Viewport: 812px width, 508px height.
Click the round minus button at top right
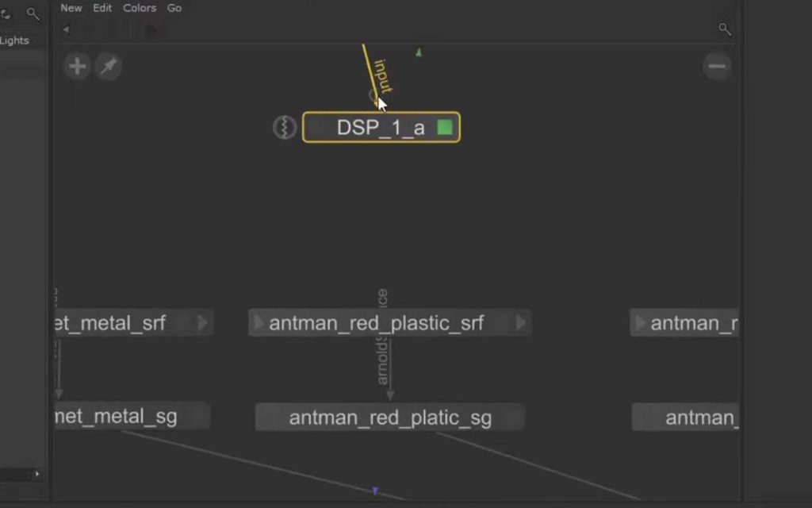[x=717, y=66]
